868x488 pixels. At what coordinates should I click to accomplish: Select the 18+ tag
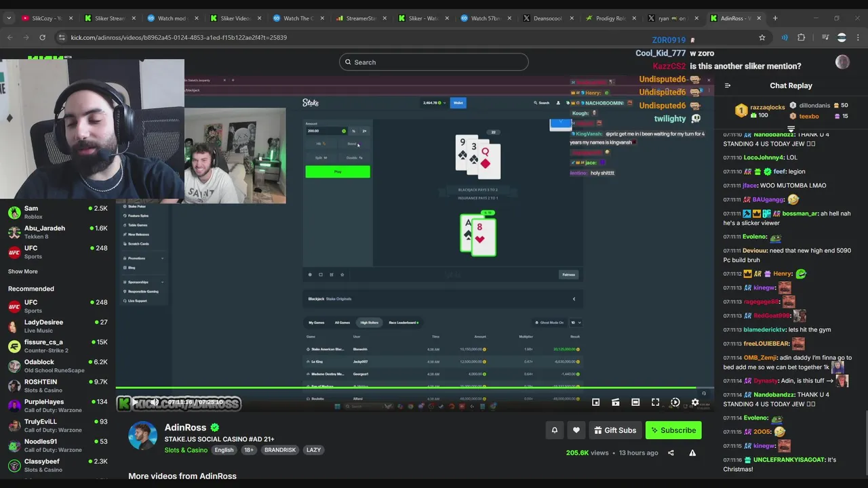tap(249, 450)
